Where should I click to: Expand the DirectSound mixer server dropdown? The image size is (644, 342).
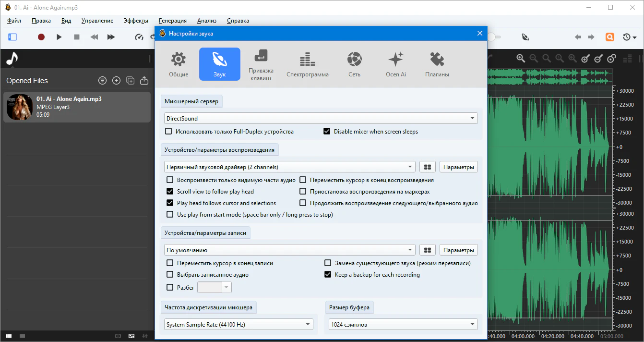pyautogui.click(x=321, y=119)
